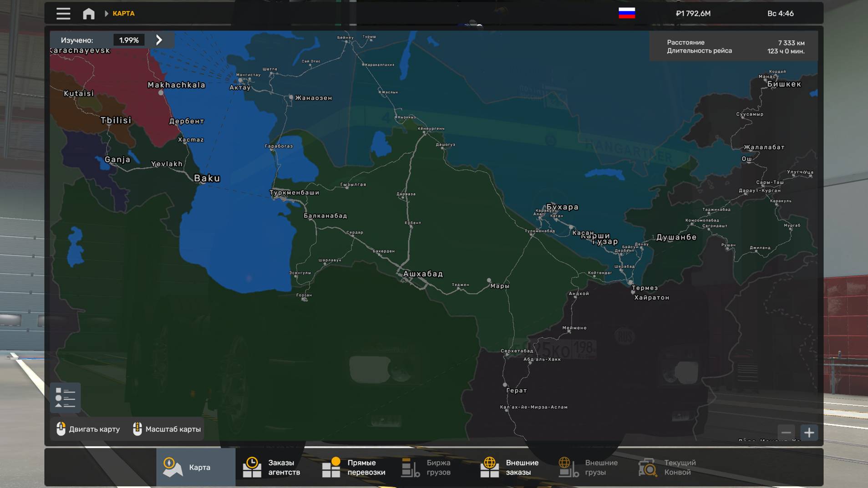Expand the explored percentage arrow
Viewport: 868px width, 488px height.
pyautogui.click(x=159, y=40)
